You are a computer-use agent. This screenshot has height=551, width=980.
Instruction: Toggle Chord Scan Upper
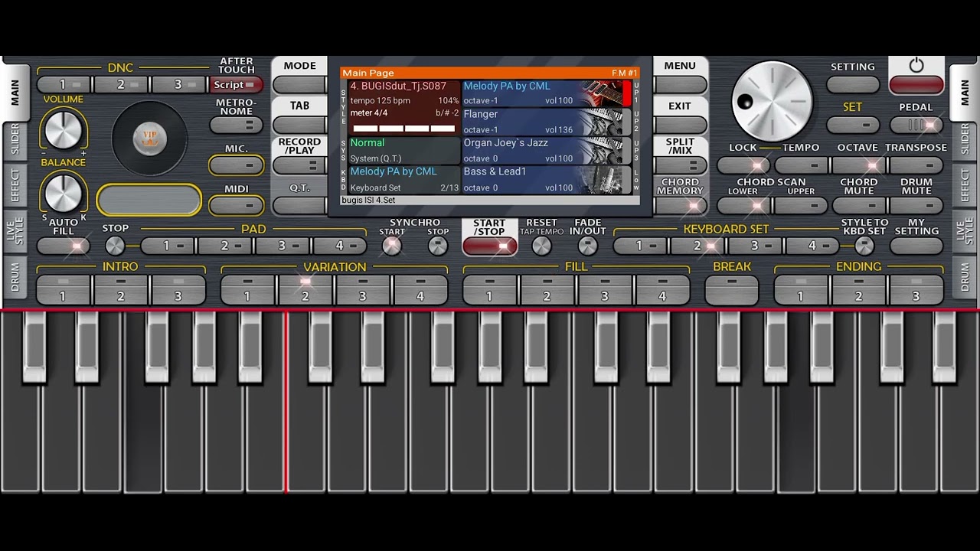coord(801,205)
